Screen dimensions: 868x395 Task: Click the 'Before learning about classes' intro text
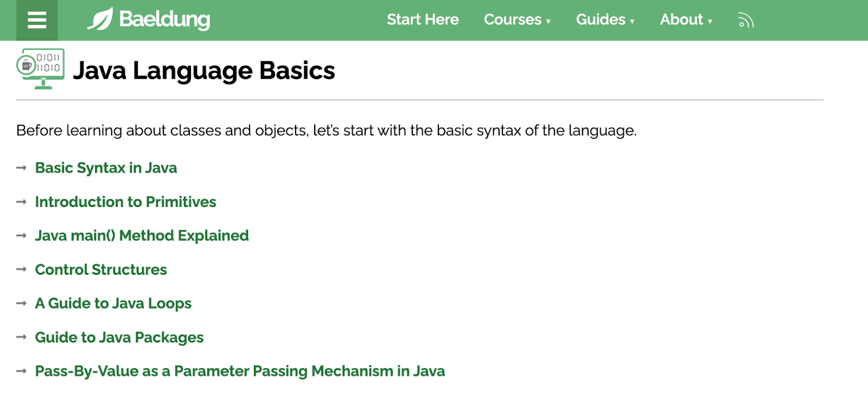tap(326, 131)
